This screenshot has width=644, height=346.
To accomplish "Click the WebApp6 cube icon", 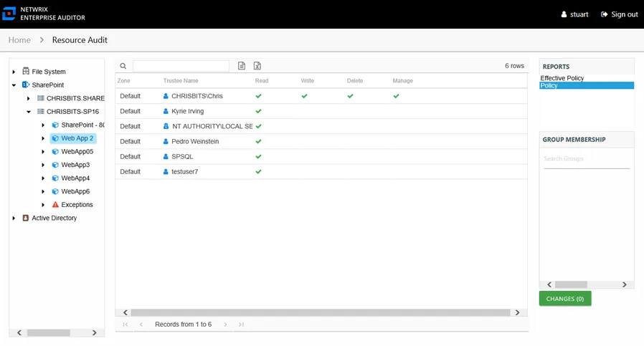I will [55, 191].
